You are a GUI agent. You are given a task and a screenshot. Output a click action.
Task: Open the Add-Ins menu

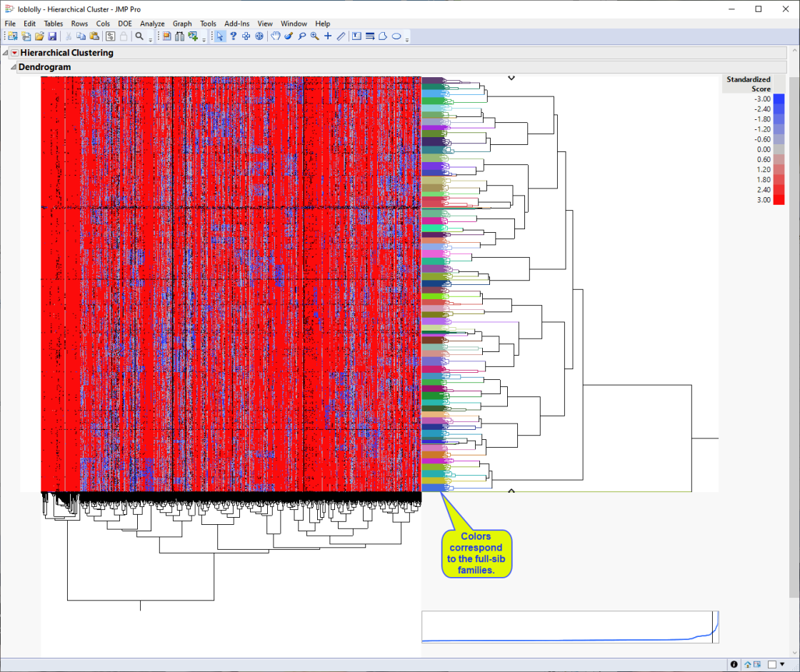coord(236,24)
